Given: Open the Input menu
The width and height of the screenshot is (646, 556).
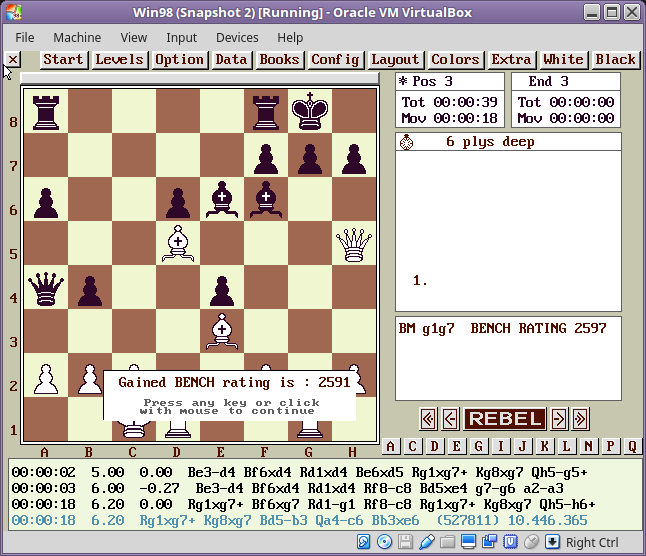Looking at the screenshot, I should point(181,37).
